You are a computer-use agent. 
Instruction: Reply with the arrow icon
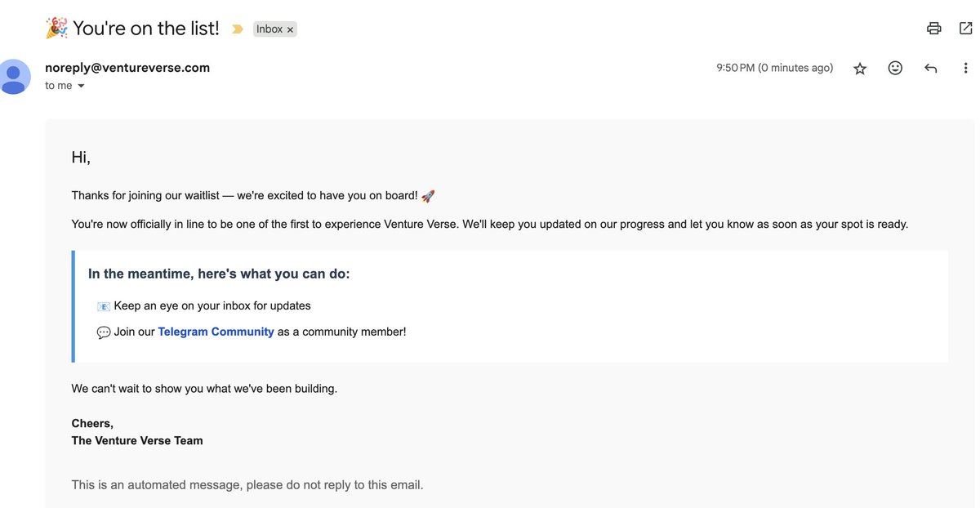[x=930, y=69]
